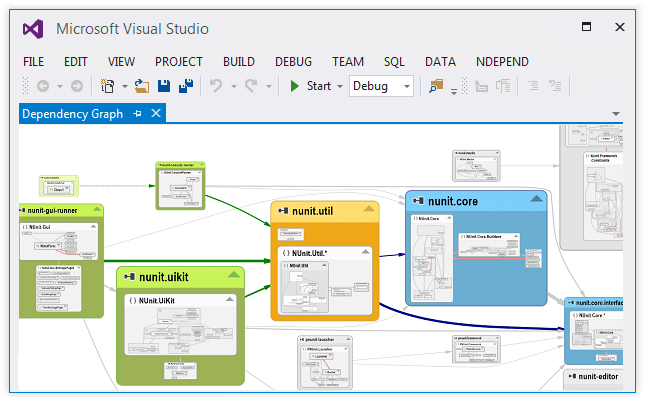The height and width of the screenshot is (398, 646).
Task: Select the nunit.util assembly title
Action: point(312,211)
